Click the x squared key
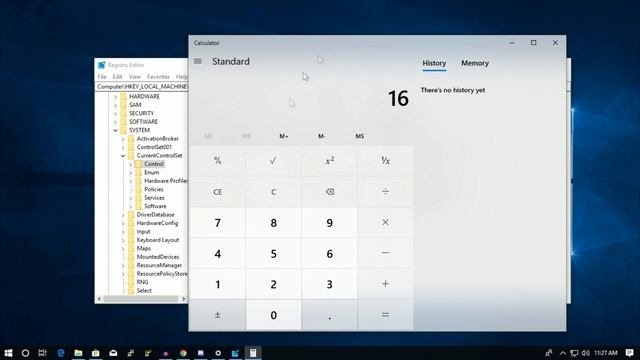Viewport: 640px width, 360px height. click(329, 161)
